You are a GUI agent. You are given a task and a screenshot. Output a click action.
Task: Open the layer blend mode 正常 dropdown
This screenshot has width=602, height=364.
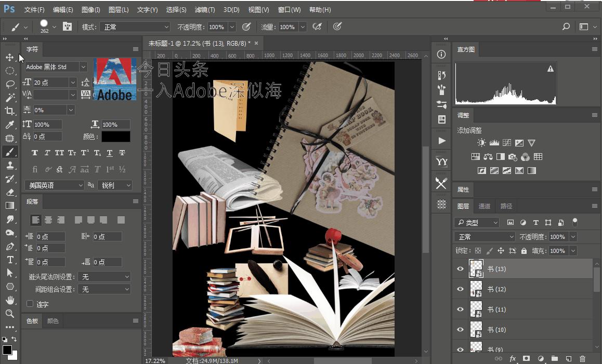485,237
